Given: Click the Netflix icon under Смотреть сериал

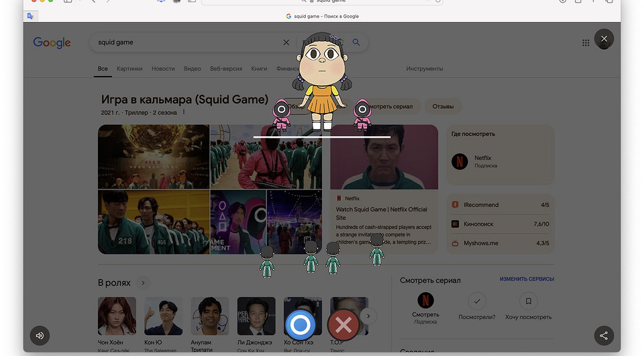Looking at the screenshot, I should (x=425, y=300).
